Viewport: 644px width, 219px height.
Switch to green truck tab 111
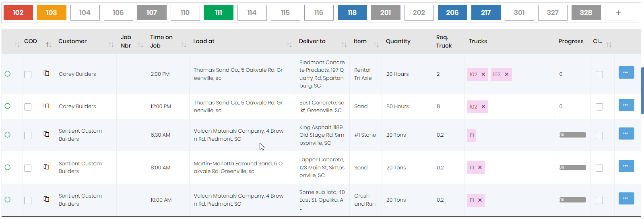click(x=219, y=13)
